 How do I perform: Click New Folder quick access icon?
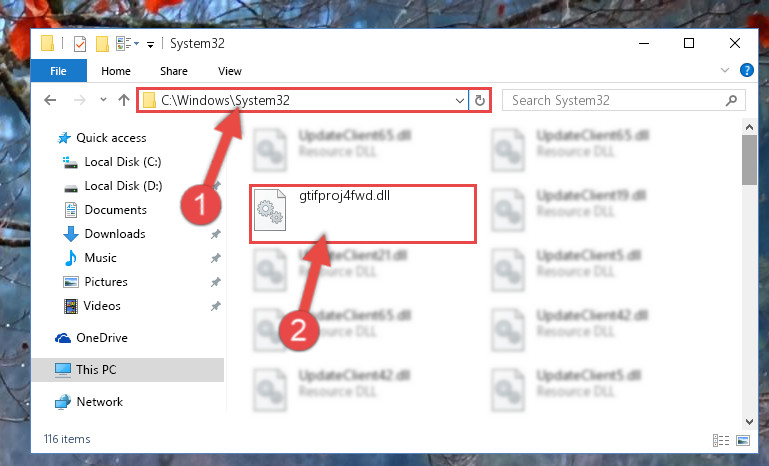coord(102,44)
